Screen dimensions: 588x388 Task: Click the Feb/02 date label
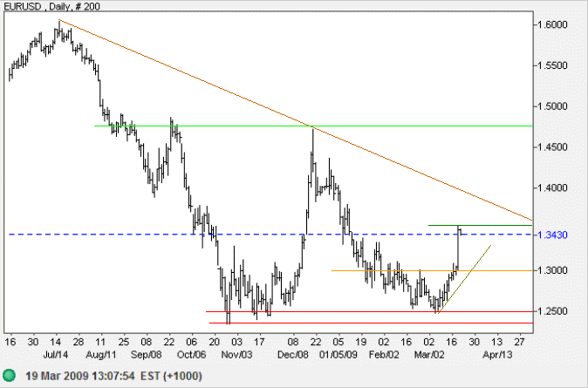[384, 354]
